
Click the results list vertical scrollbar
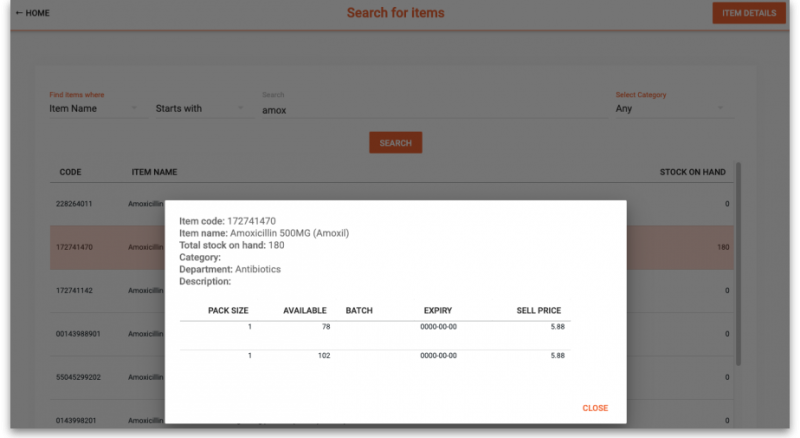click(x=739, y=260)
